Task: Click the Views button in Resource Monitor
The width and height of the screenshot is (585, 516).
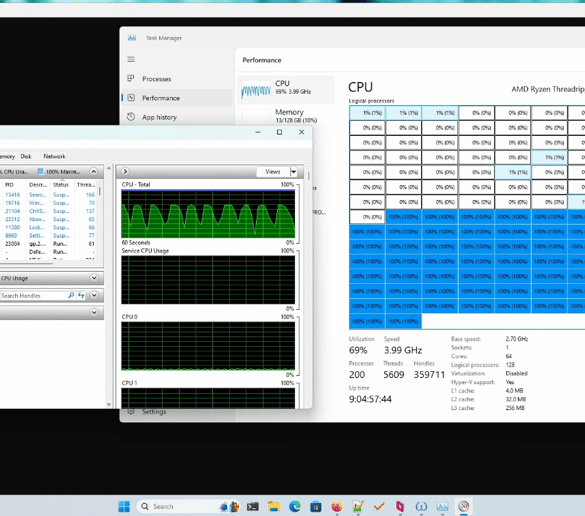Action: click(x=273, y=172)
